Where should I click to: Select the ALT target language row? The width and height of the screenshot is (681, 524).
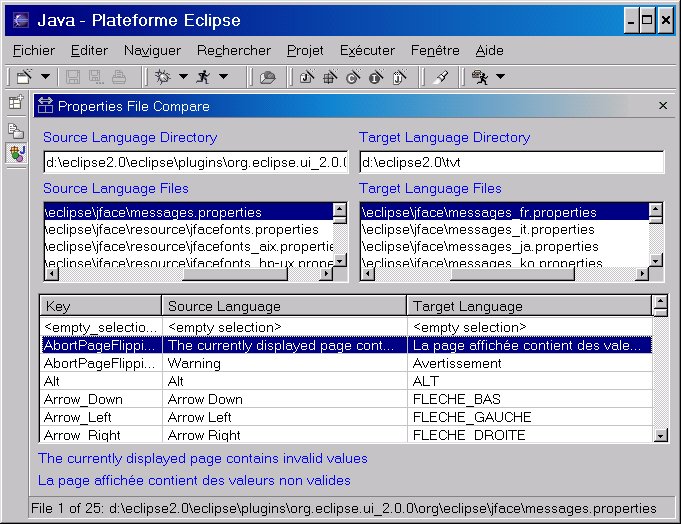(x=529, y=381)
